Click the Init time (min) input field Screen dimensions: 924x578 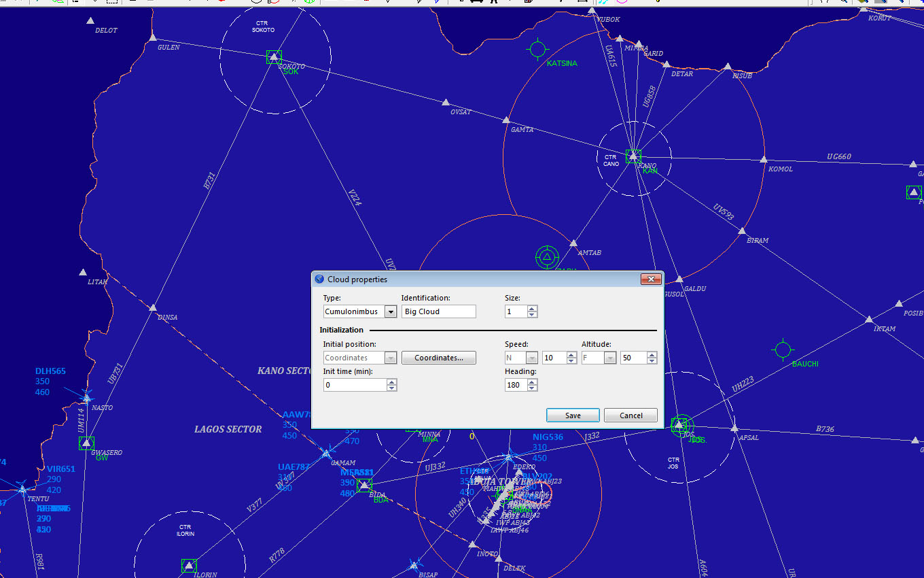click(355, 385)
